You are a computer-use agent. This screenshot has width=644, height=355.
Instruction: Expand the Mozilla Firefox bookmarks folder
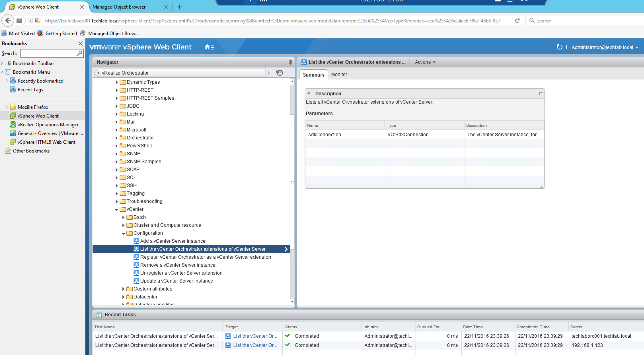point(7,107)
